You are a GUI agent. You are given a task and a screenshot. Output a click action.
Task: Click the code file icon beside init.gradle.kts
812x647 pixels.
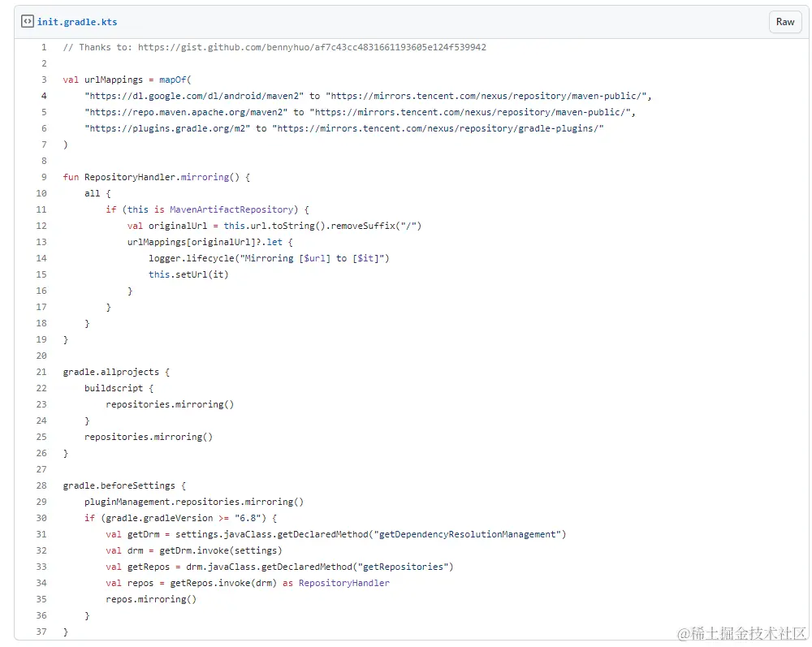click(x=27, y=21)
